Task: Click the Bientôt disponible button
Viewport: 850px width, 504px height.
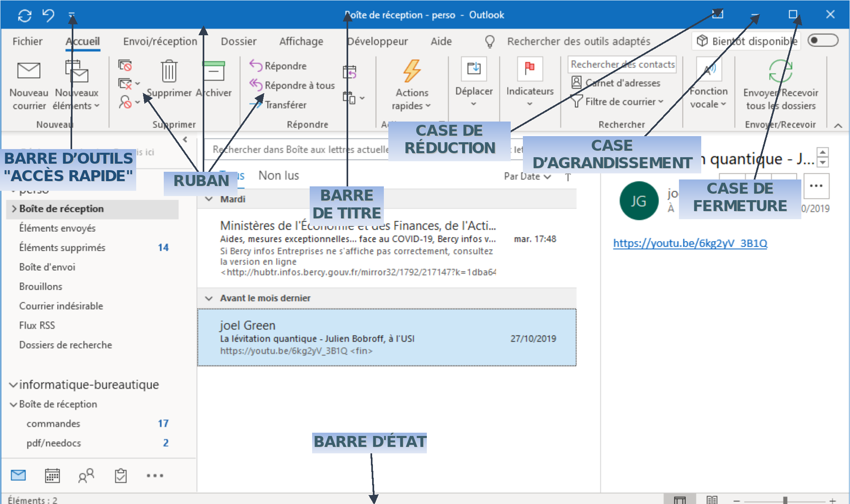Action: coord(747,41)
